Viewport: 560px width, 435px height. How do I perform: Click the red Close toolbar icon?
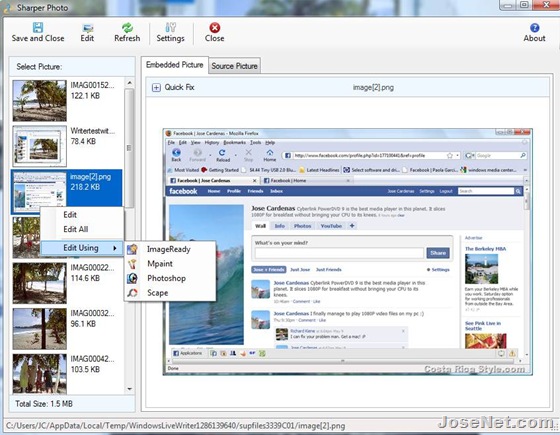pos(214,28)
